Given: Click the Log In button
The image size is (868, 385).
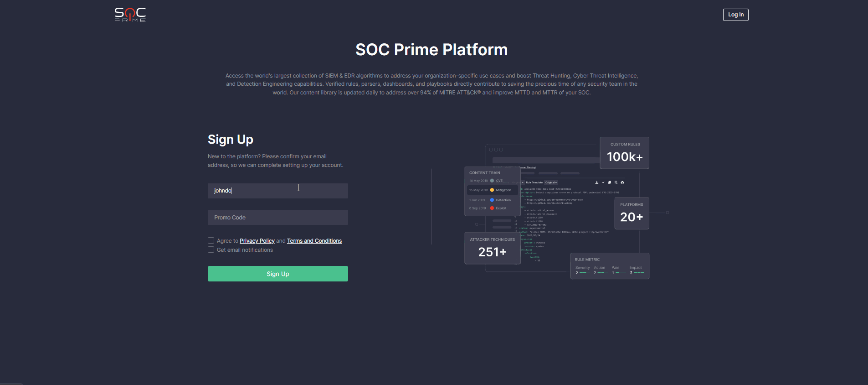Looking at the screenshot, I should (735, 15).
